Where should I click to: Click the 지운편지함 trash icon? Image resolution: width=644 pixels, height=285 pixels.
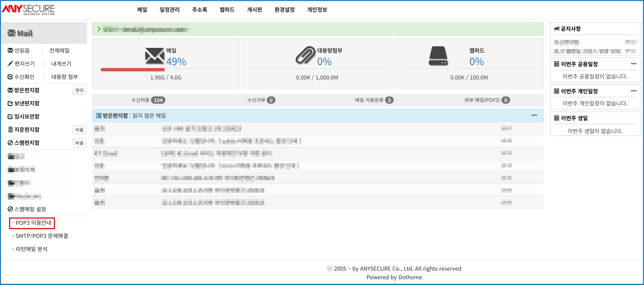pos(10,129)
